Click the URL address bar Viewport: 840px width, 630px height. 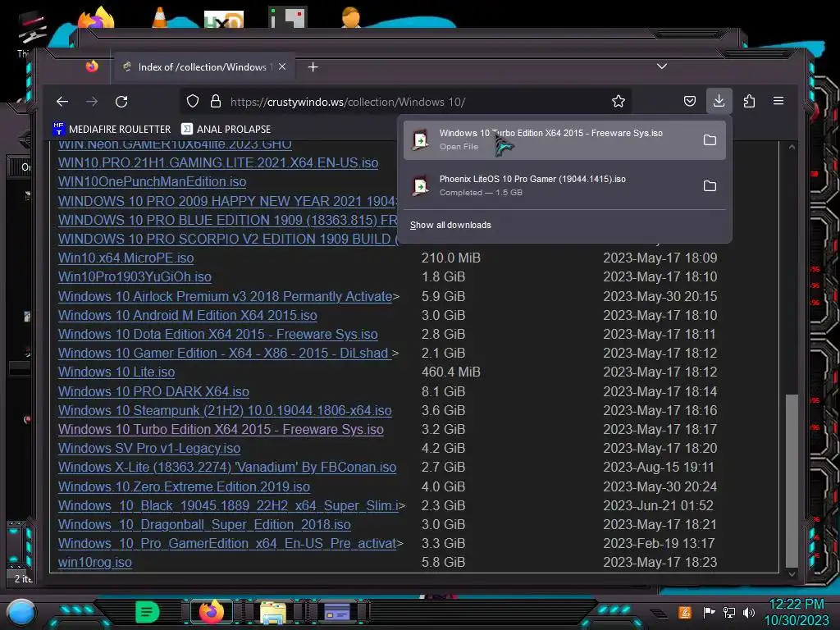405,102
